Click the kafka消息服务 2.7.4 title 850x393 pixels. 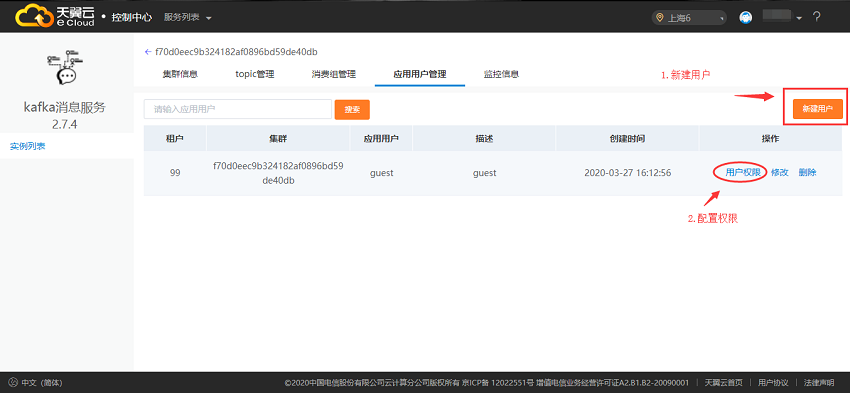pyautogui.click(x=65, y=115)
